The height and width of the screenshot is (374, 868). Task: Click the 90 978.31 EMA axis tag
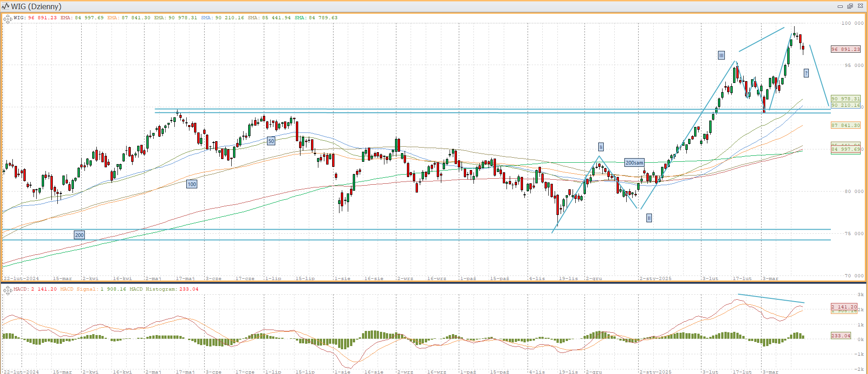pos(846,99)
